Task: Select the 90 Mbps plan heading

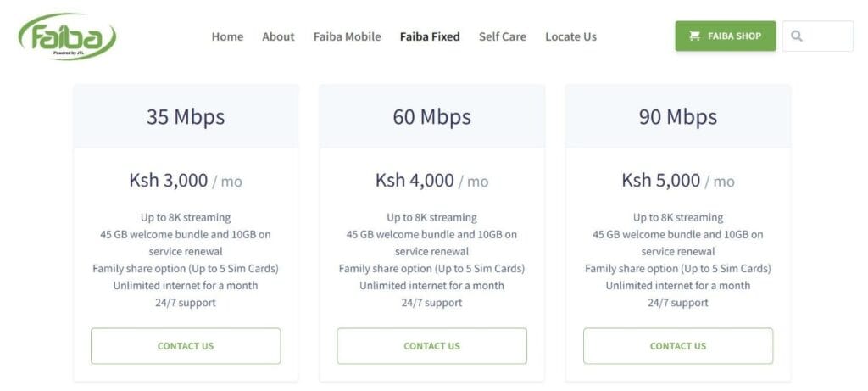Action: tap(678, 117)
